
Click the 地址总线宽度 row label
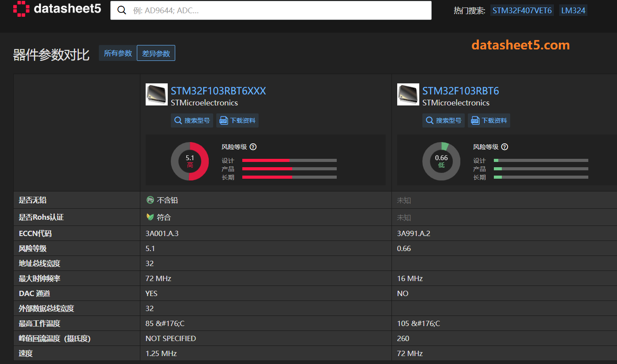click(40, 263)
